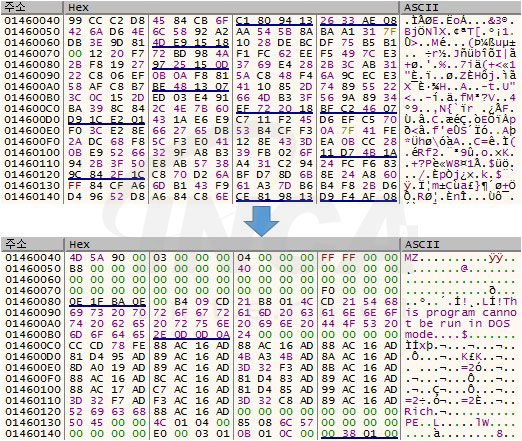Select address 014600D0 in the upper dump
522x441 pixels.
32,120
